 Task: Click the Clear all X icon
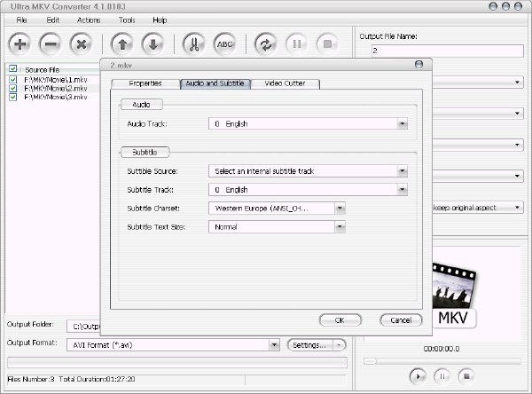click(81, 43)
